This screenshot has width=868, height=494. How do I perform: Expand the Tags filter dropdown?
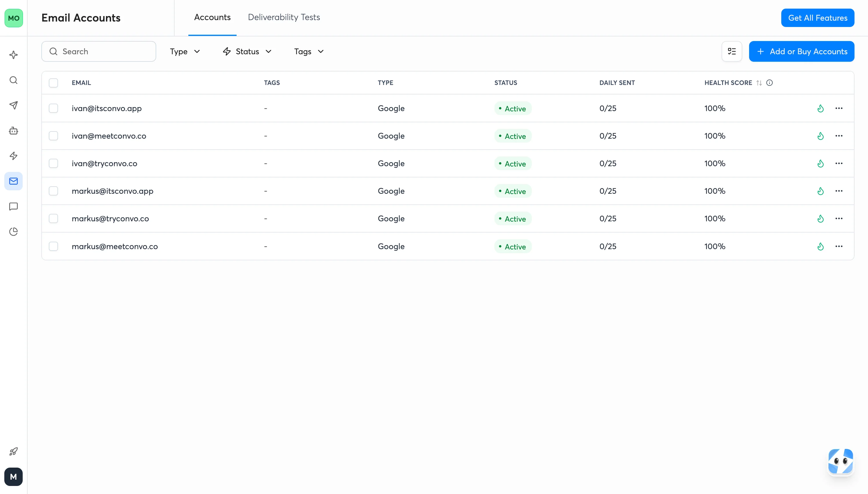click(309, 52)
